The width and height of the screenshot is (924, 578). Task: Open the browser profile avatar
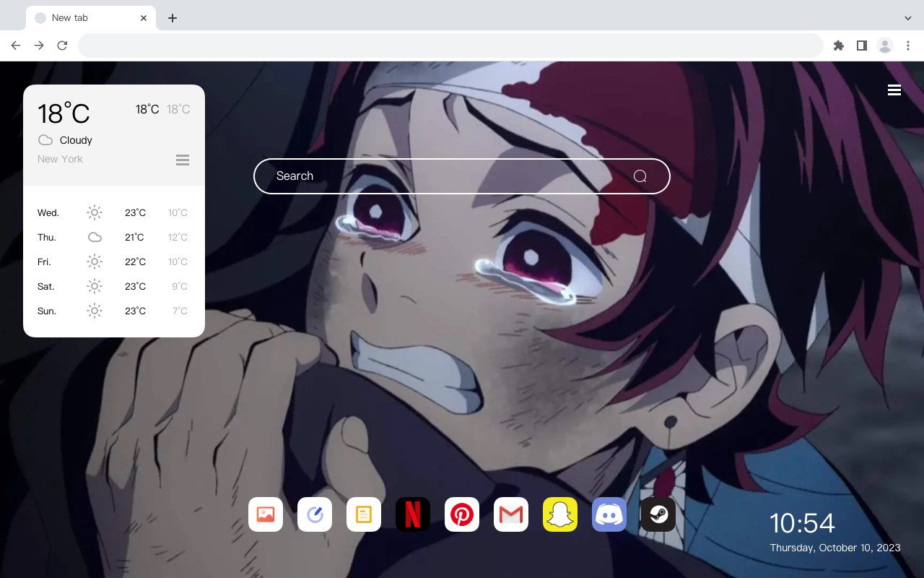coord(885,46)
